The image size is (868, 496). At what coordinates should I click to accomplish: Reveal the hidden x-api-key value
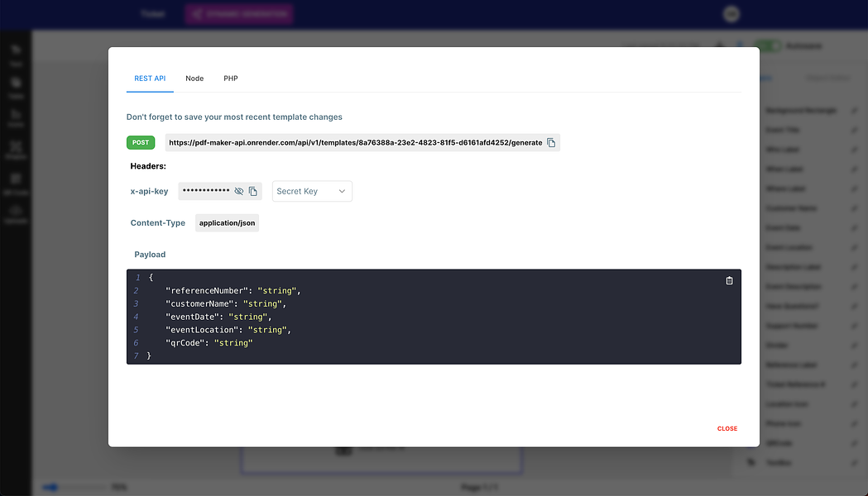(238, 191)
